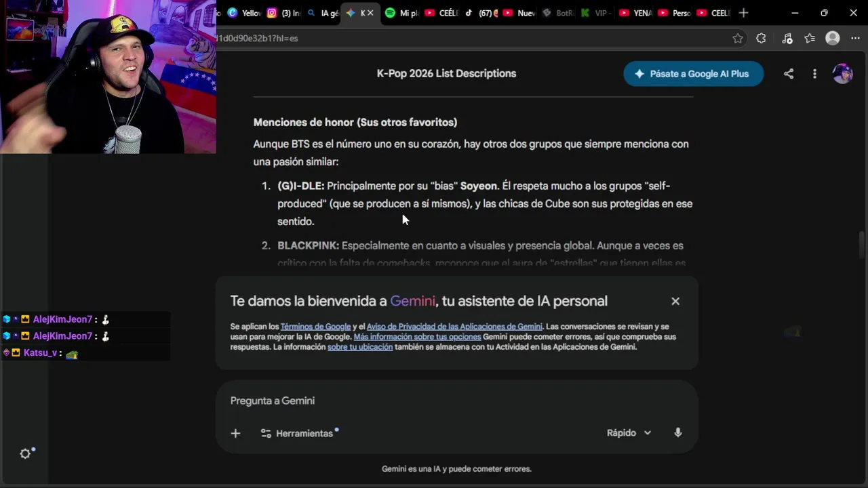The height and width of the screenshot is (488, 868).
Task: Open the Gemini account avatar
Action: [843, 74]
